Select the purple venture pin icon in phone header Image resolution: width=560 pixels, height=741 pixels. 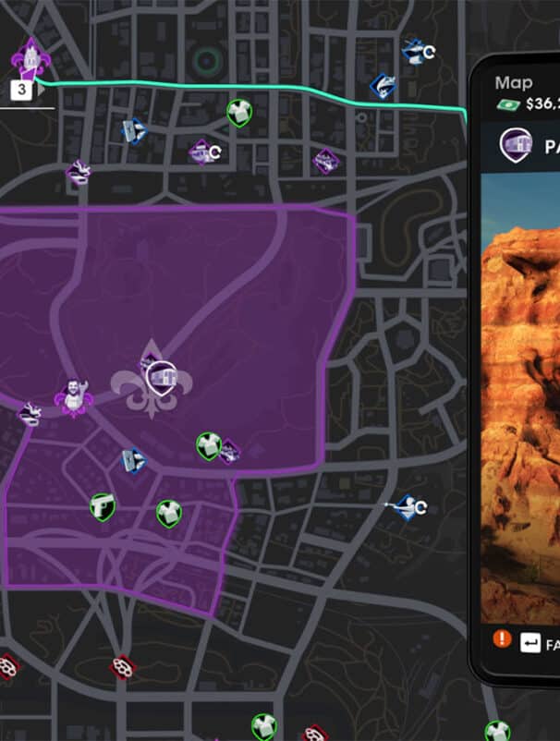pos(516,145)
